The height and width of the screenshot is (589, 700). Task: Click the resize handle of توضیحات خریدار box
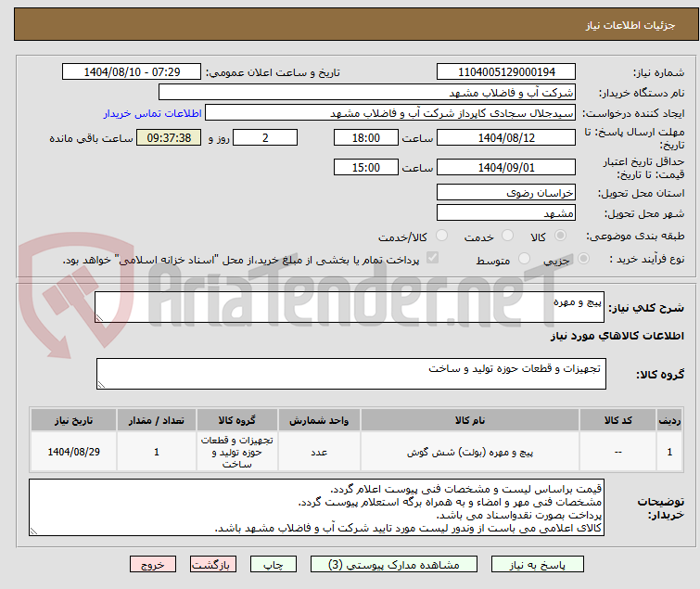point(33,531)
